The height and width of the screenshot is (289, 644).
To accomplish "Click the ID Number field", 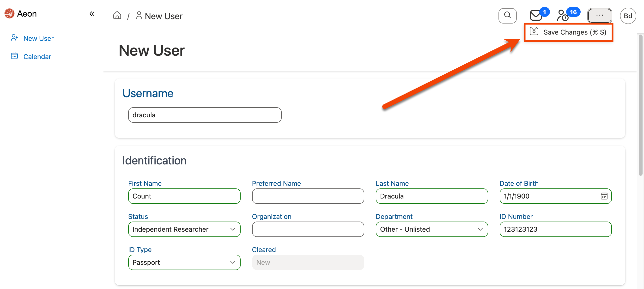I will click(x=555, y=229).
